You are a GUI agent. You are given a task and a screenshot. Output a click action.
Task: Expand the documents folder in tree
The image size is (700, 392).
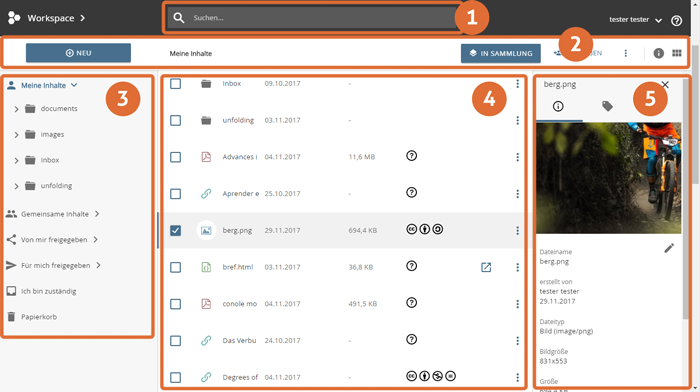[x=17, y=109]
